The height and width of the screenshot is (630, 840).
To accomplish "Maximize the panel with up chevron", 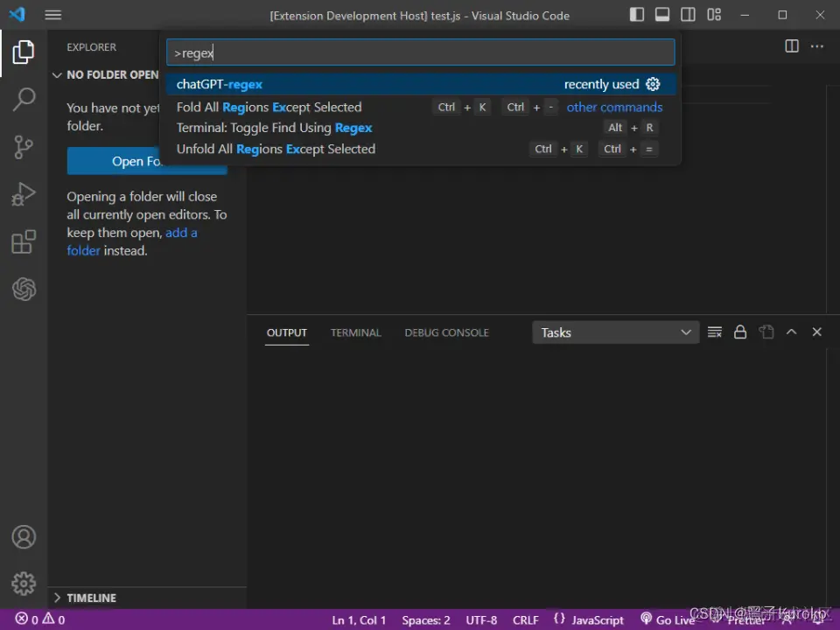I will (791, 332).
